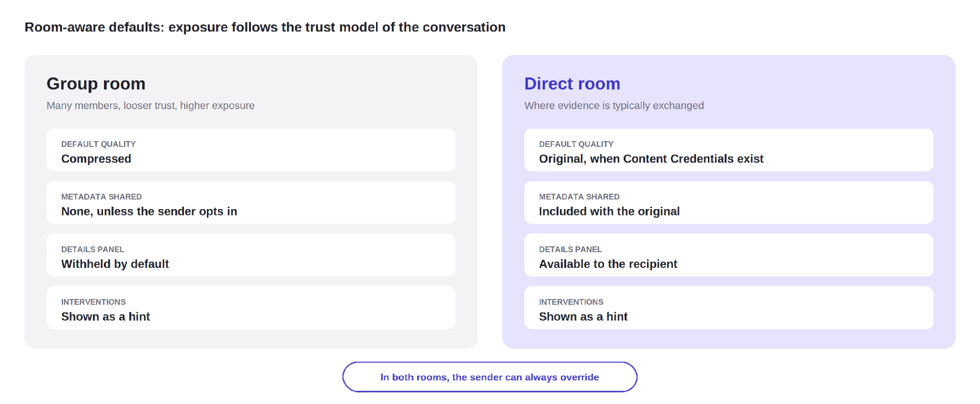Click "Many members, looser trust, higher exposure"
The image size is (980, 404).
click(x=151, y=106)
